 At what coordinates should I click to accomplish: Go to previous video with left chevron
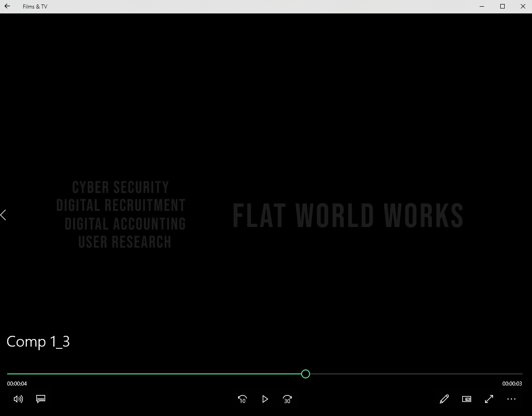pyautogui.click(x=4, y=214)
